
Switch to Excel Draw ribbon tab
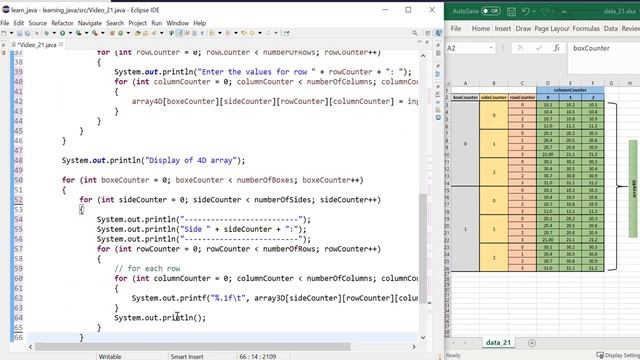point(523,29)
